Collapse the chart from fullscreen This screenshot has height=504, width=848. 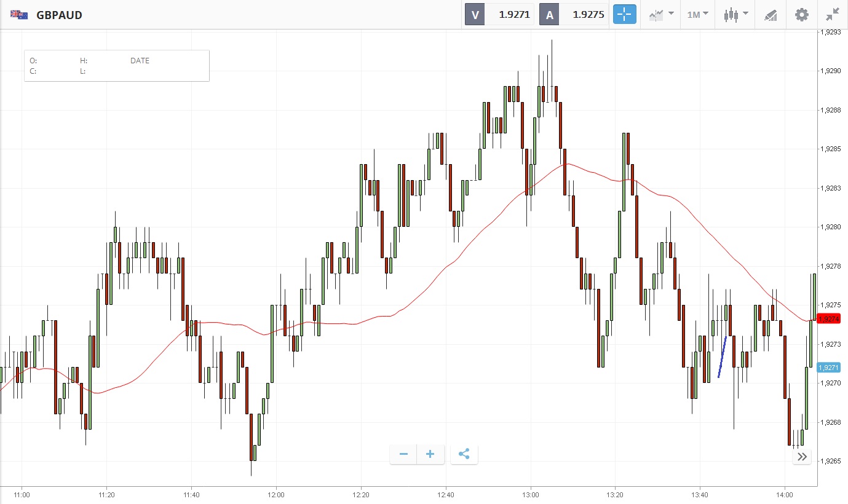tap(833, 15)
